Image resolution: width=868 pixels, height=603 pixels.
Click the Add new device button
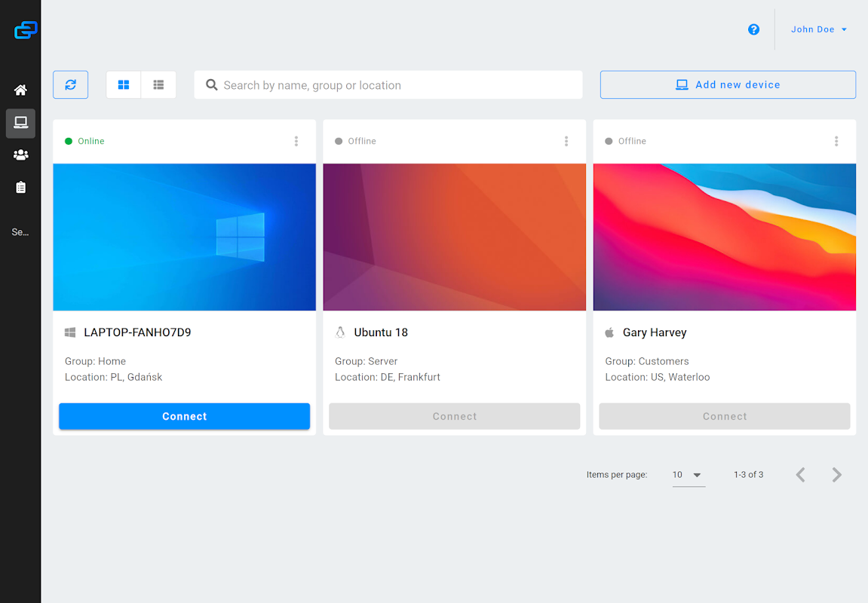[x=728, y=84]
